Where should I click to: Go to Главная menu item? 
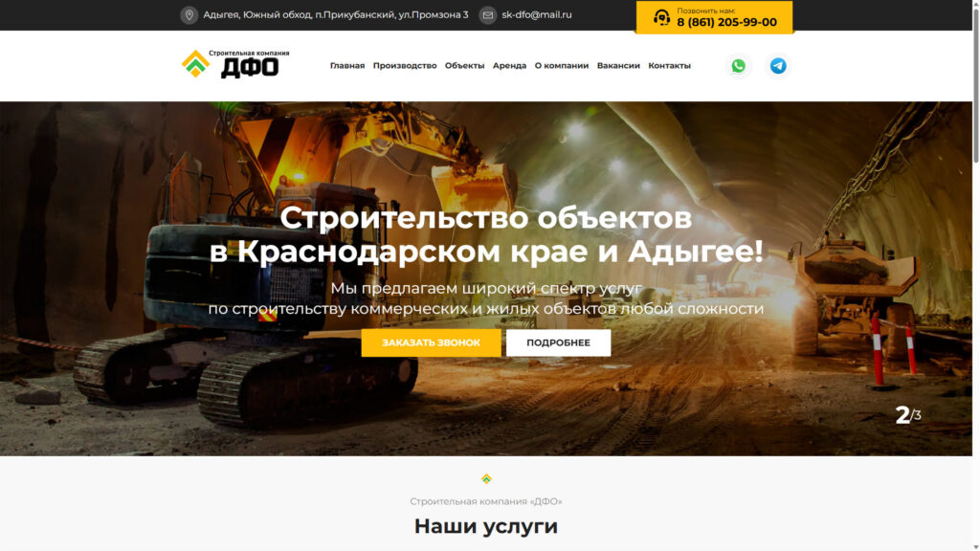click(x=347, y=66)
